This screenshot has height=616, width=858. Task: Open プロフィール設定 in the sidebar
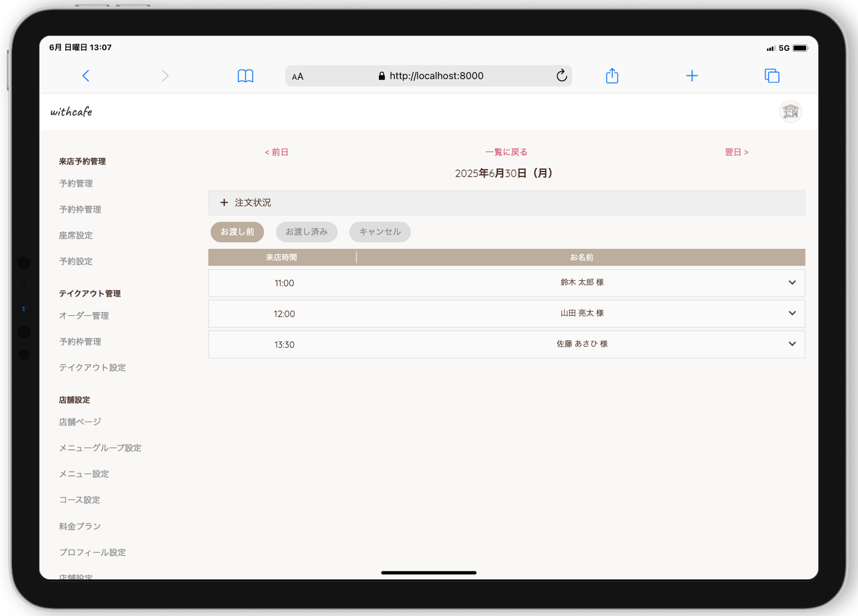pyautogui.click(x=92, y=553)
